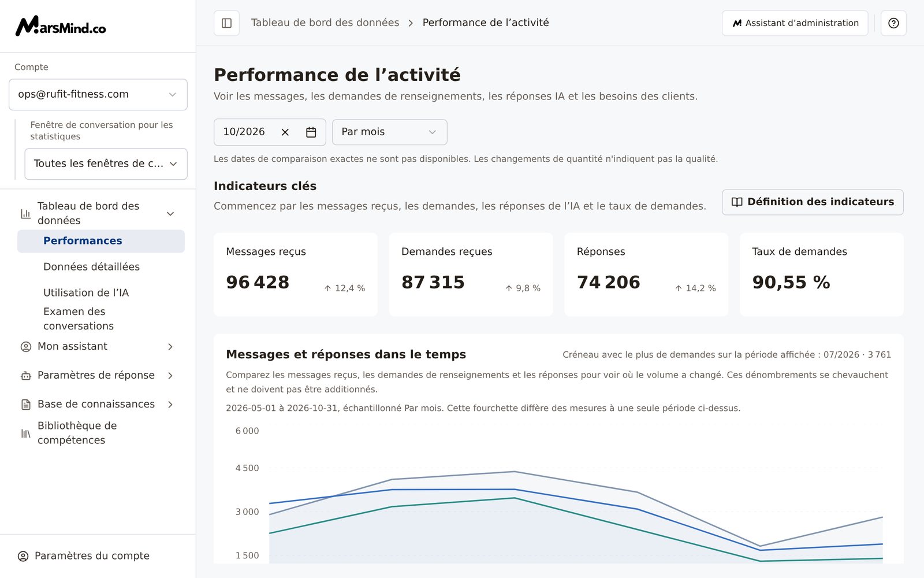924x578 pixels.
Task: Open Paramètres du compte
Action: pyautogui.click(x=92, y=556)
